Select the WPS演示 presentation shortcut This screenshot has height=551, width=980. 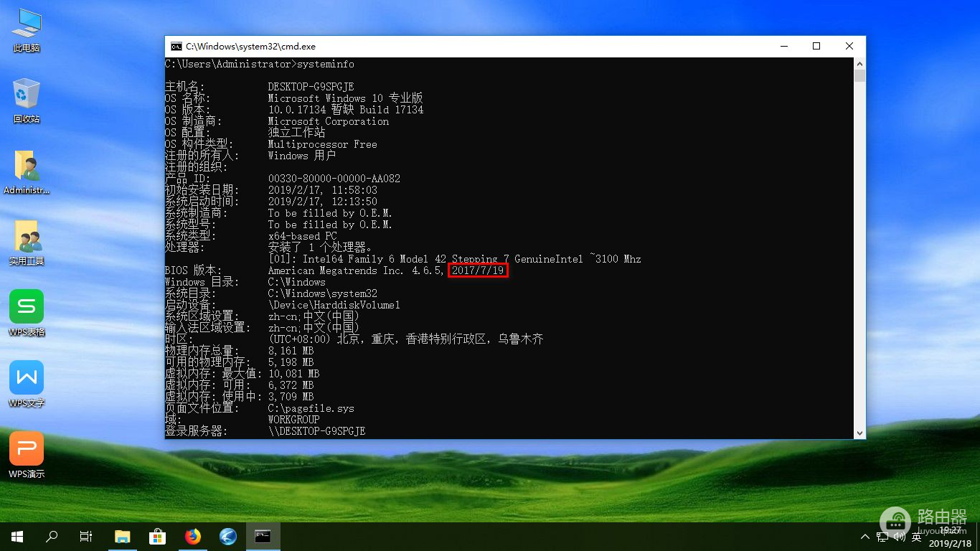click(x=27, y=456)
